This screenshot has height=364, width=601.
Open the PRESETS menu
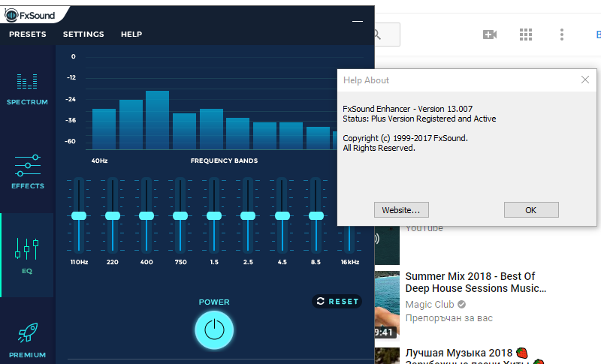(x=28, y=35)
